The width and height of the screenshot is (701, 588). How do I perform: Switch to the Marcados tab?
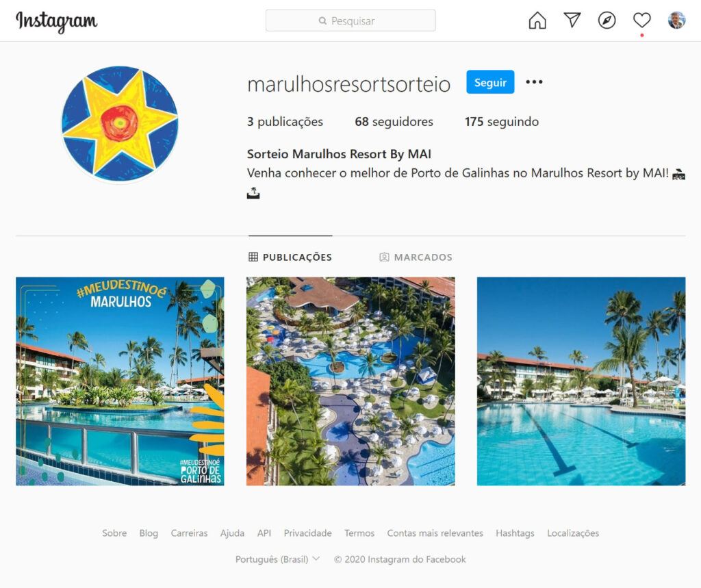(x=416, y=257)
